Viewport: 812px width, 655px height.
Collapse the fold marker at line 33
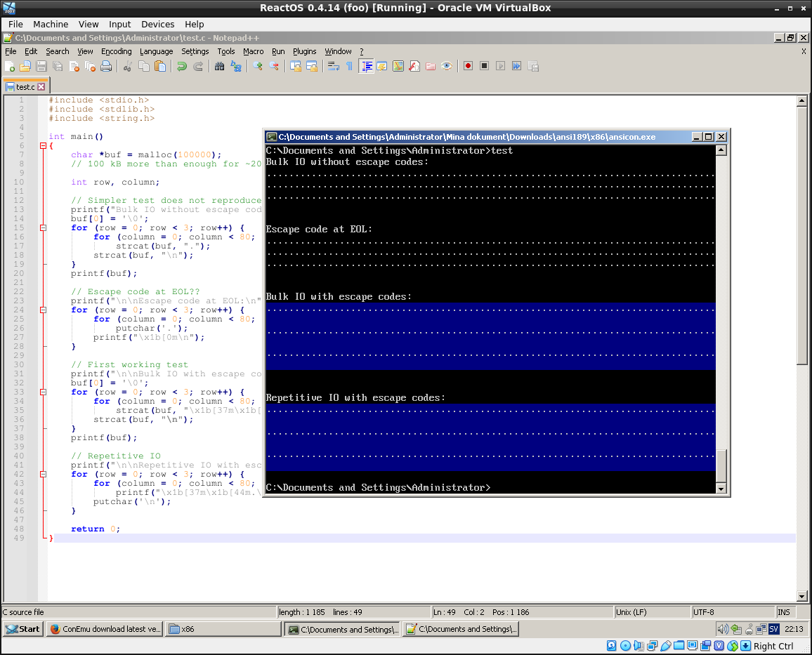(x=43, y=392)
